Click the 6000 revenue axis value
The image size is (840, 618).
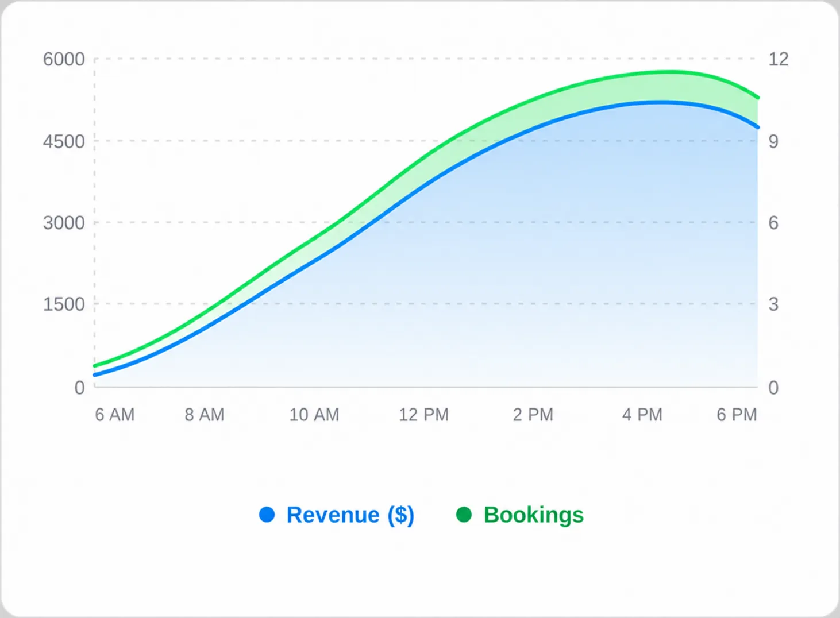click(x=64, y=59)
